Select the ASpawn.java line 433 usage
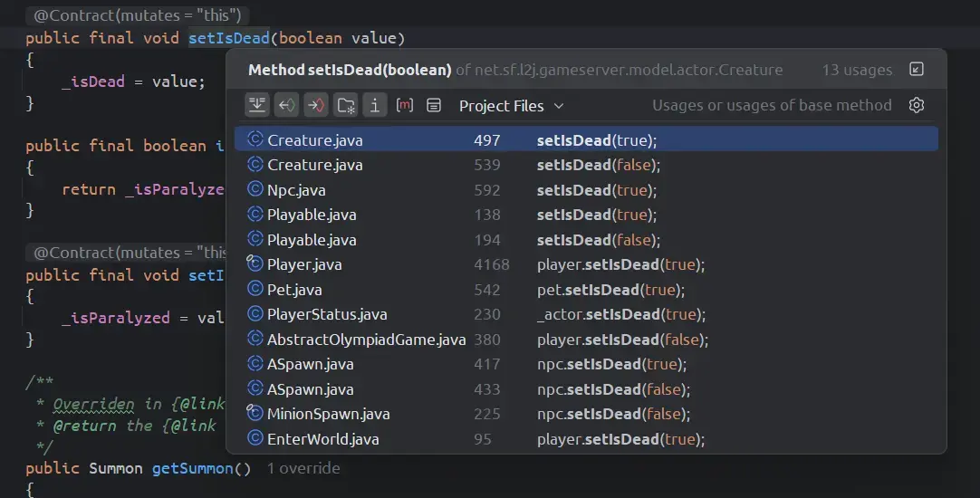The width and height of the screenshot is (980, 498). pos(586,389)
